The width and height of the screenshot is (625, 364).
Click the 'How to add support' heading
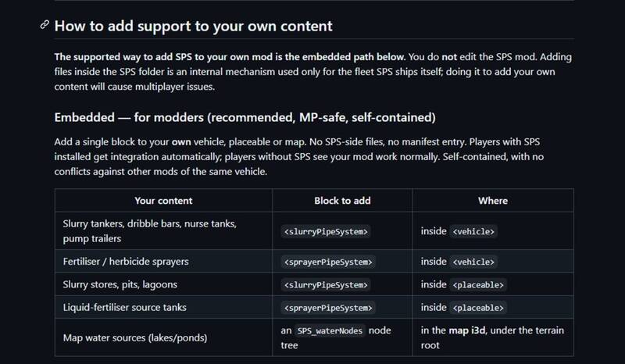(193, 26)
